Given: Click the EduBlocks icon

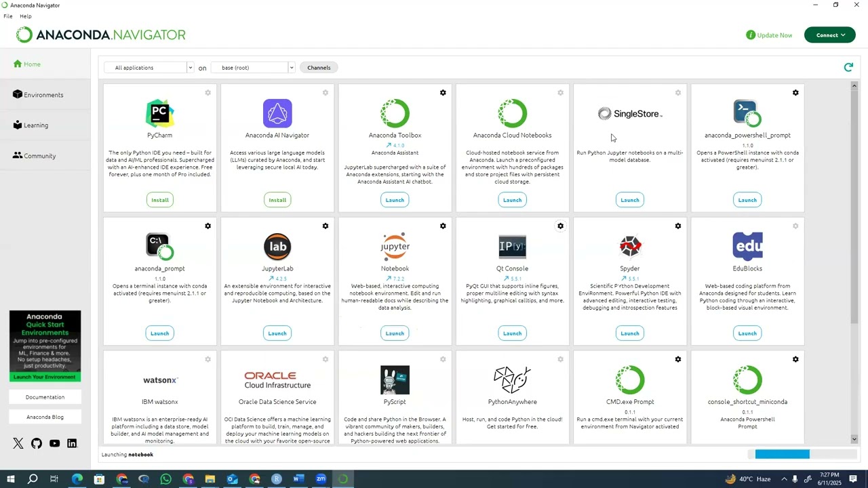Looking at the screenshot, I should [747, 247].
